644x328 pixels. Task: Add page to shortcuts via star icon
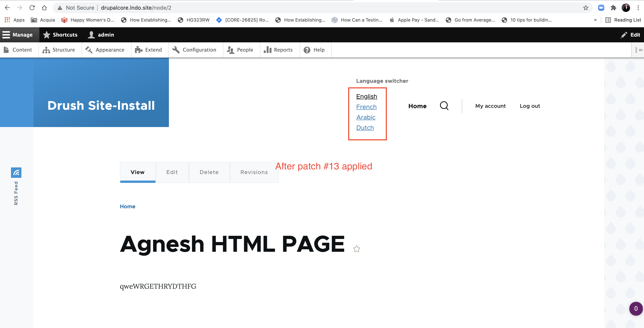click(357, 249)
